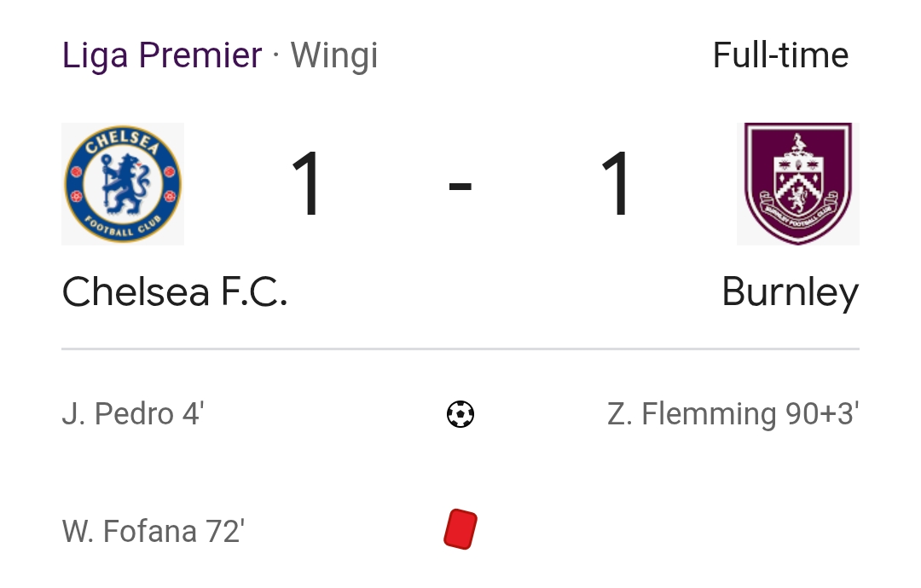The height and width of the screenshot is (588, 921).
Task: Click the dot separator before Wingi
Action: (x=275, y=57)
